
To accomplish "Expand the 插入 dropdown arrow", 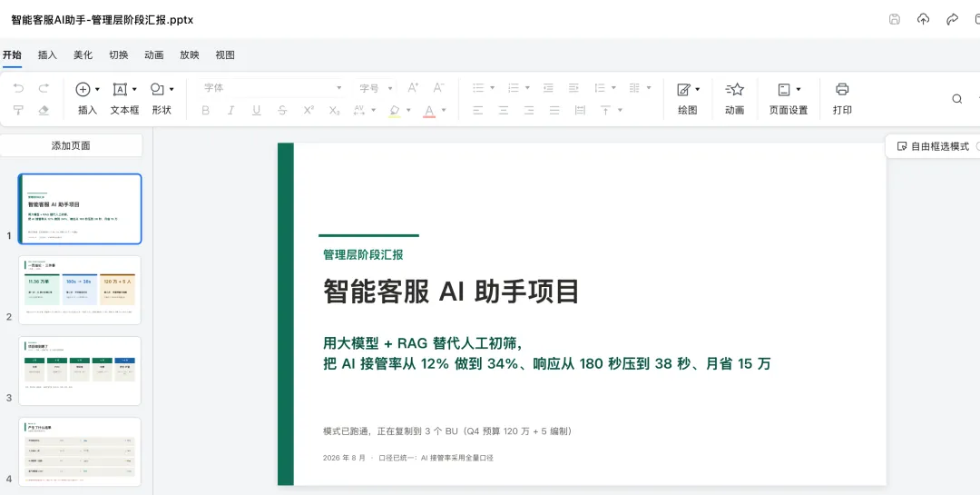I will pyautogui.click(x=97, y=90).
